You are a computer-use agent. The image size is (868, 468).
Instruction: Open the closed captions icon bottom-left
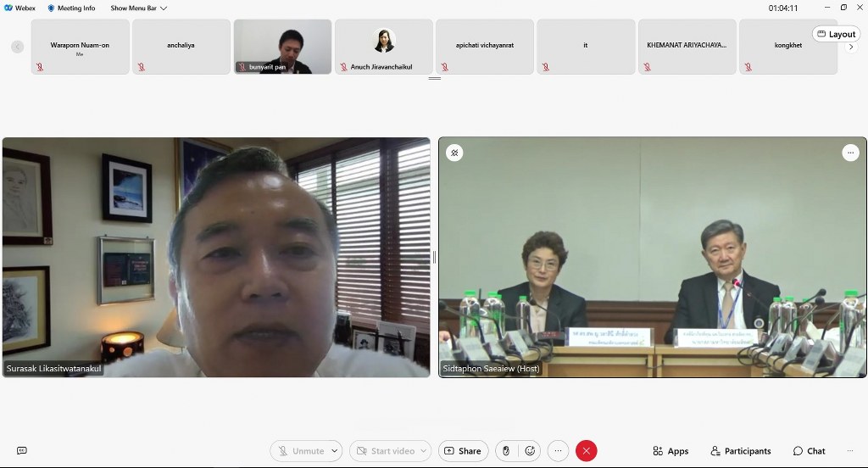click(x=22, y=451)
